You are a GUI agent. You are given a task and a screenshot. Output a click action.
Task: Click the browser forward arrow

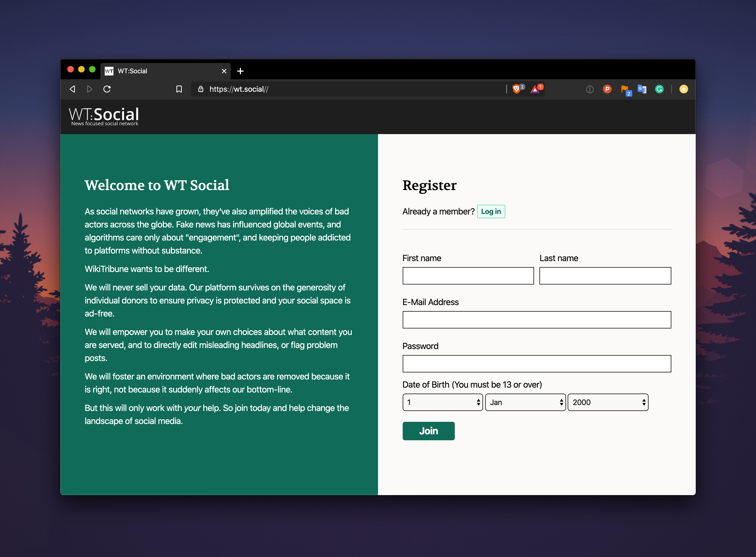[89, 89]
